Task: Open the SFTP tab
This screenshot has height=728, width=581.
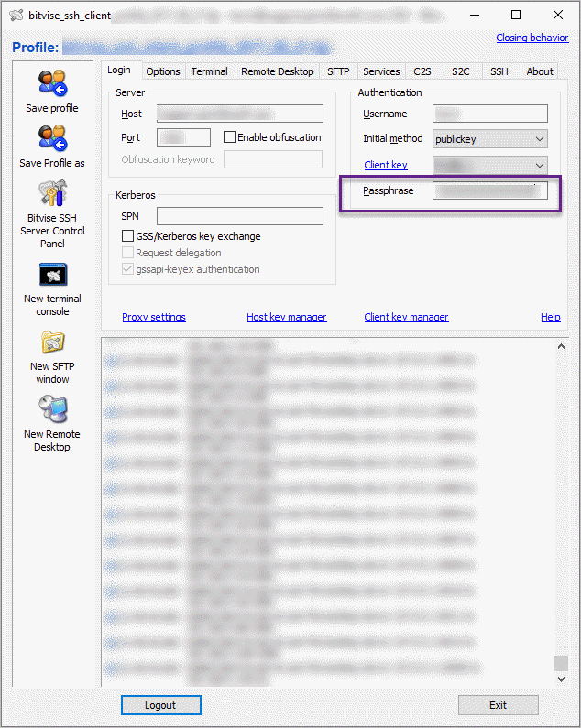Action: pos(338,71)
